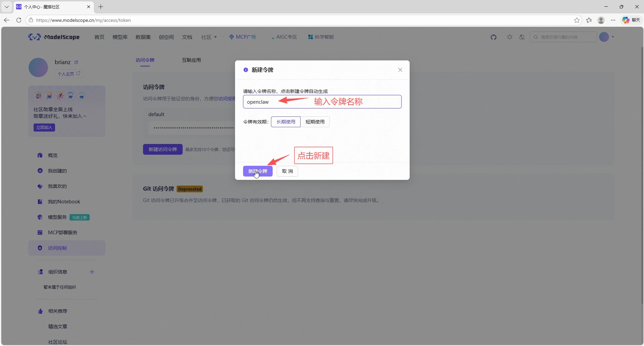
Task: Click the site info lock icon
Action: click(x=31, y=20)
